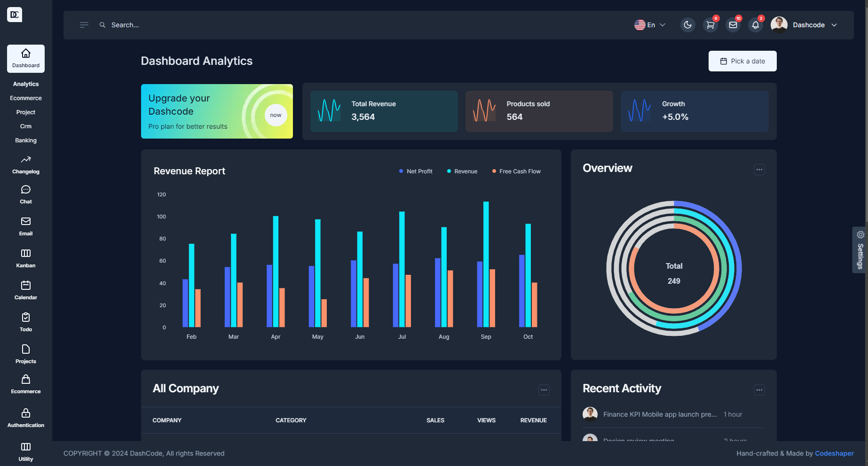Open the Recent Activity options menu
The image size is (868, 466).
point(759,390)
